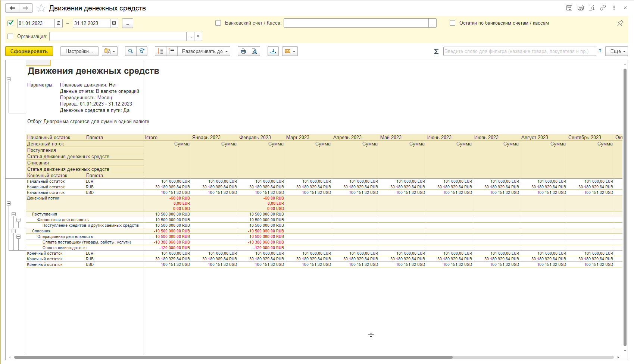Select Итого cell -120 000,00 RUB
Viewport: 634px width, 364px height.
pos(167,248)
